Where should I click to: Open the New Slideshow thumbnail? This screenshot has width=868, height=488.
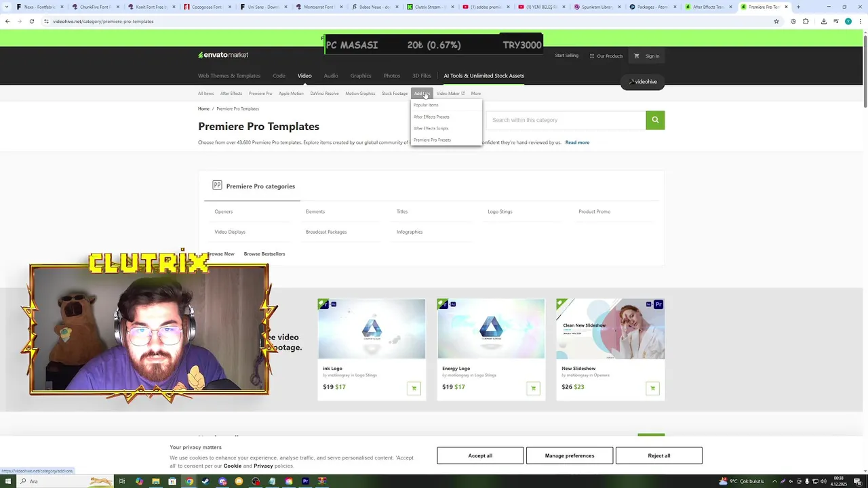(610, 329)
